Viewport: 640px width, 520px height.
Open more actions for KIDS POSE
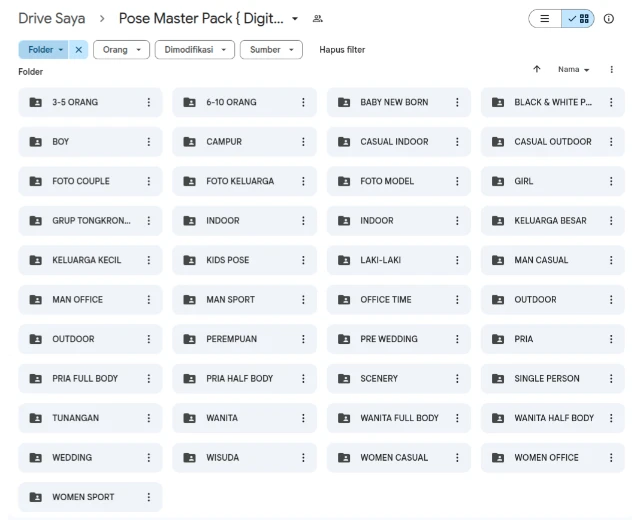coord(303,260)
